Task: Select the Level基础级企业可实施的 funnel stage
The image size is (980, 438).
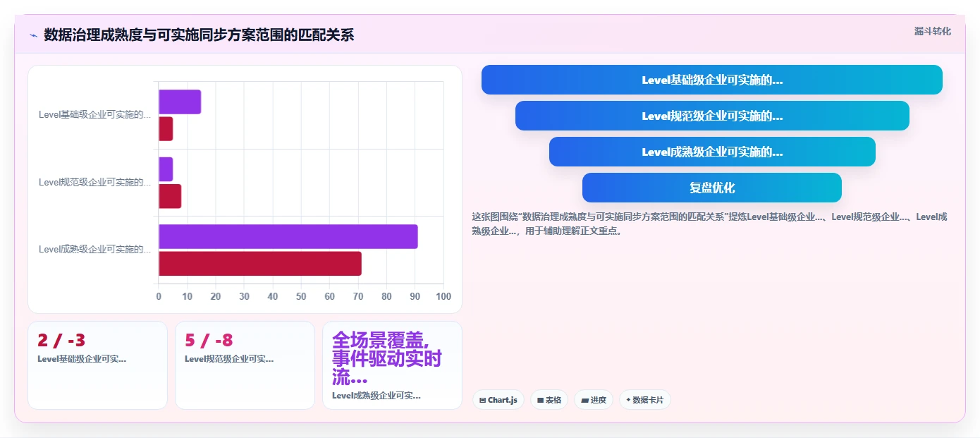Action: pyautogui.click(x=712, y=80)
